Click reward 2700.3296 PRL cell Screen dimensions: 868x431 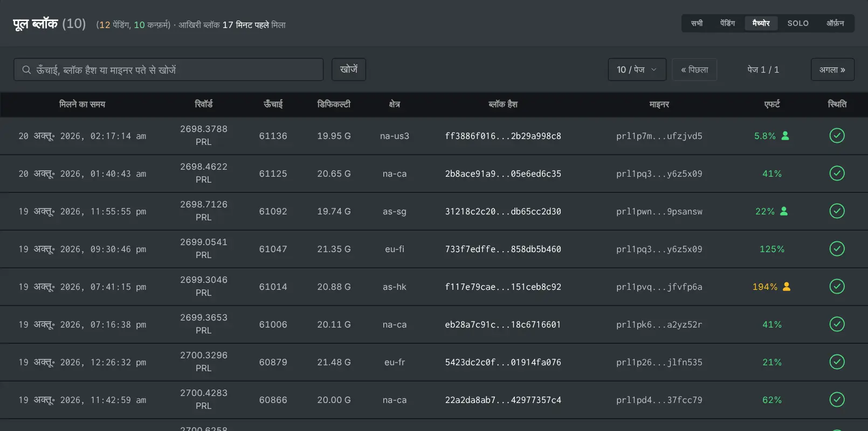204,362
